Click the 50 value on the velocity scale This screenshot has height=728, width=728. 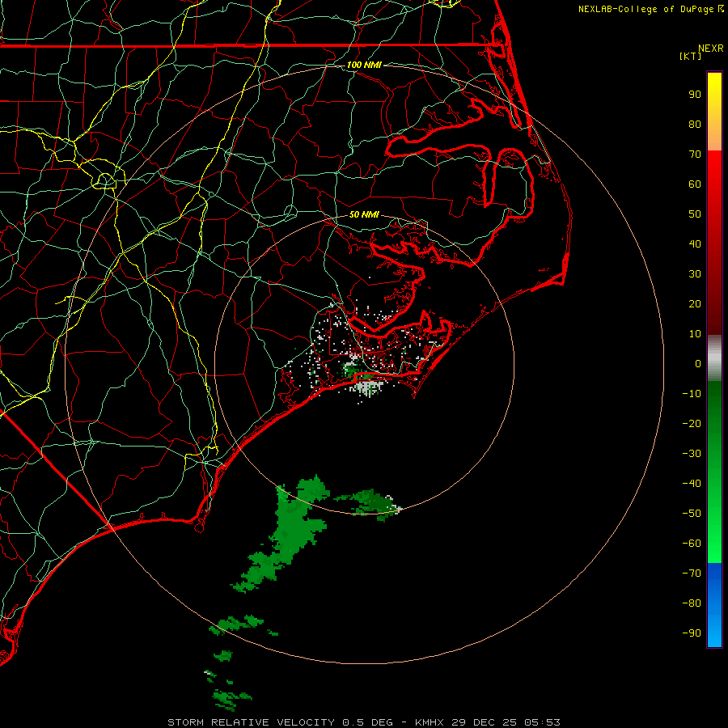point(695,214)
